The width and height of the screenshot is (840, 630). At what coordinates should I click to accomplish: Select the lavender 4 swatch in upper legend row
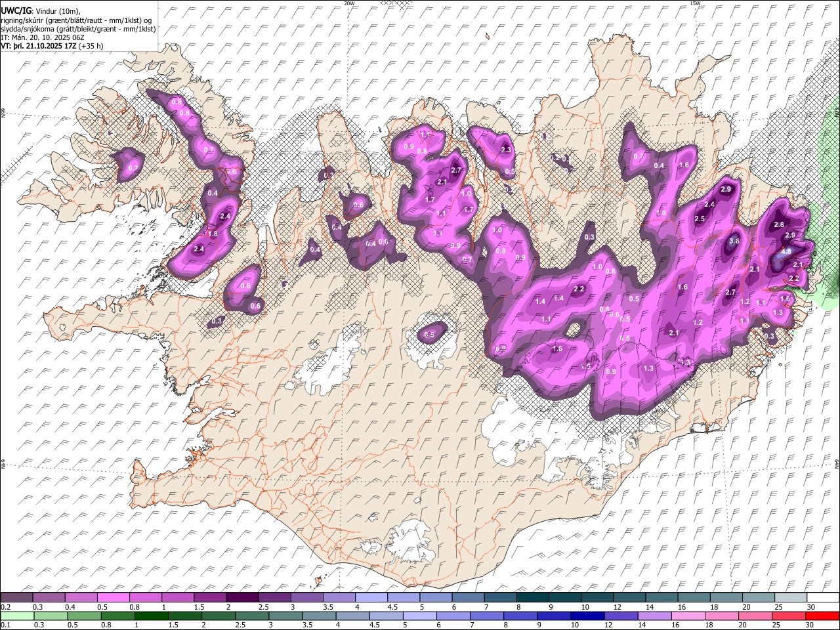click(371, 598)
